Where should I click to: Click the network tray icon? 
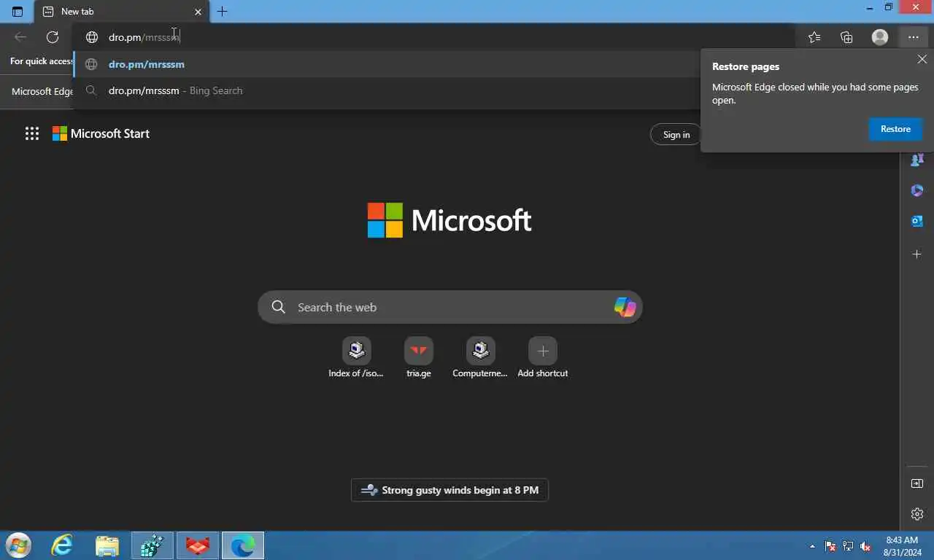[848, 546]
